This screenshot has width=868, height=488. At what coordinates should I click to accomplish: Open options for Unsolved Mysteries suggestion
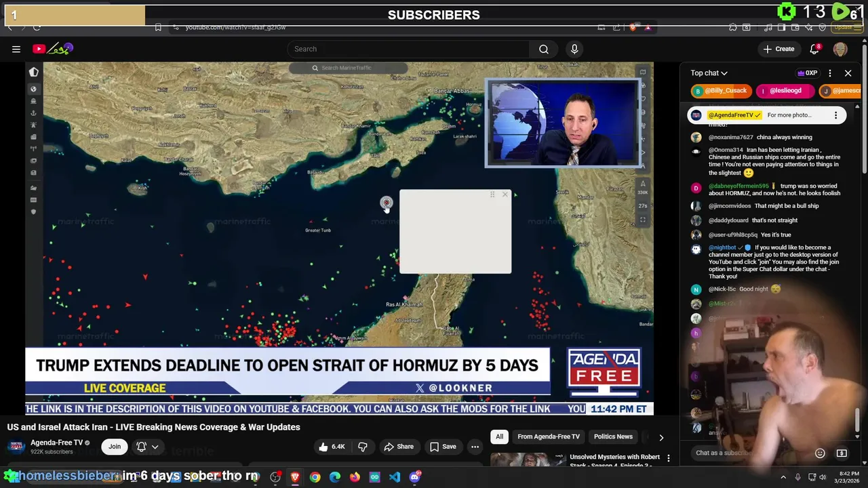pos(669,459)
